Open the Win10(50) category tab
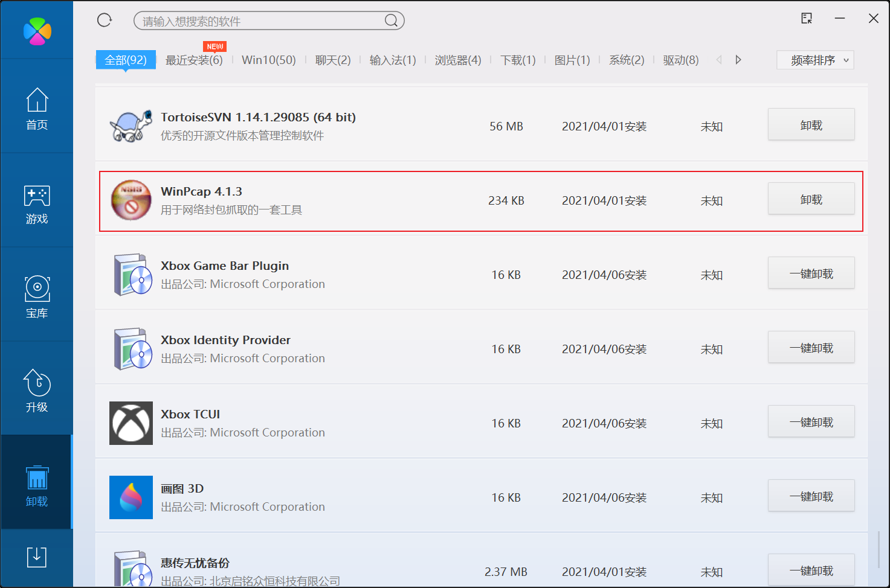 click(x=268, y=60)
